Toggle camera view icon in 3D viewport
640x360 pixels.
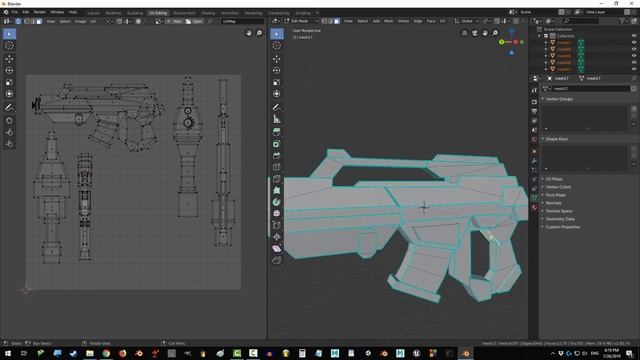pos(475,33)
